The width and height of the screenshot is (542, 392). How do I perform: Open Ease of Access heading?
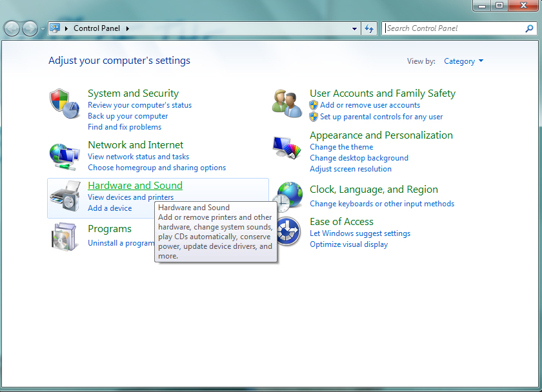pyautogui.click(x=341, y=221)
